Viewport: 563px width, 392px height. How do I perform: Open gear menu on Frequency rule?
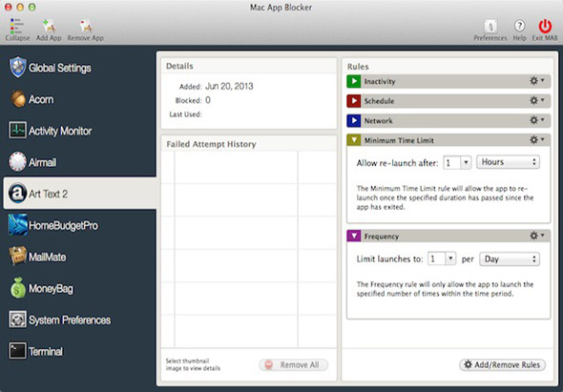click(537, 236)
